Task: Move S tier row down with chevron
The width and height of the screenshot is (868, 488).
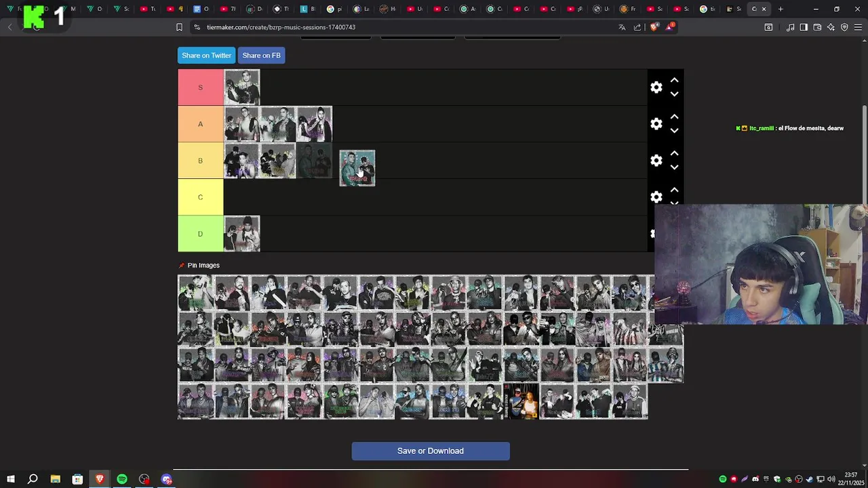Action: 674,94
